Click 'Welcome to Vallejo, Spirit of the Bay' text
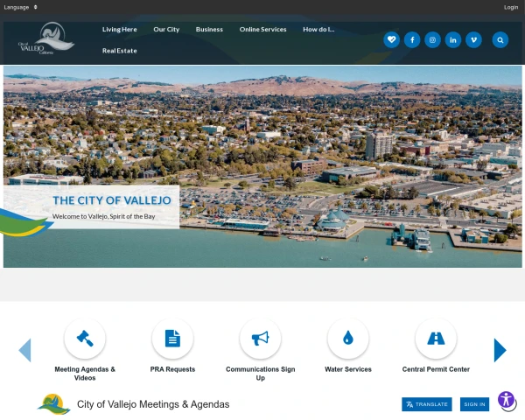Viewport: 525px width, 420px height. click(104, 216)
